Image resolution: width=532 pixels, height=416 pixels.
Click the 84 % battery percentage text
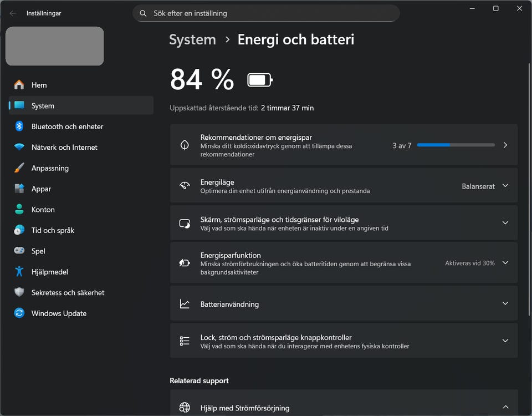(202, 79)
